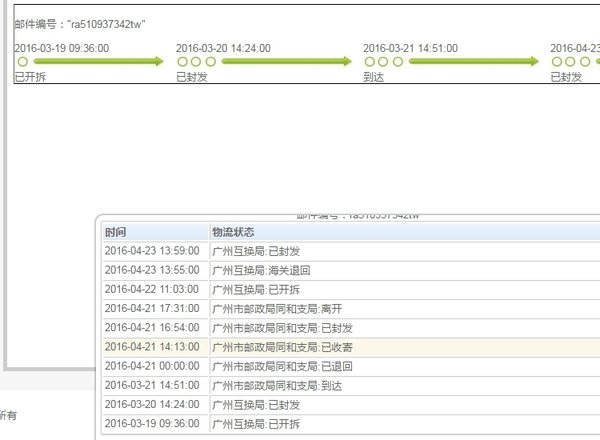Viewport: 600px width, 440px height.
Task: Click the 已开拆 status label in timeline
Action: coord(30,77)
